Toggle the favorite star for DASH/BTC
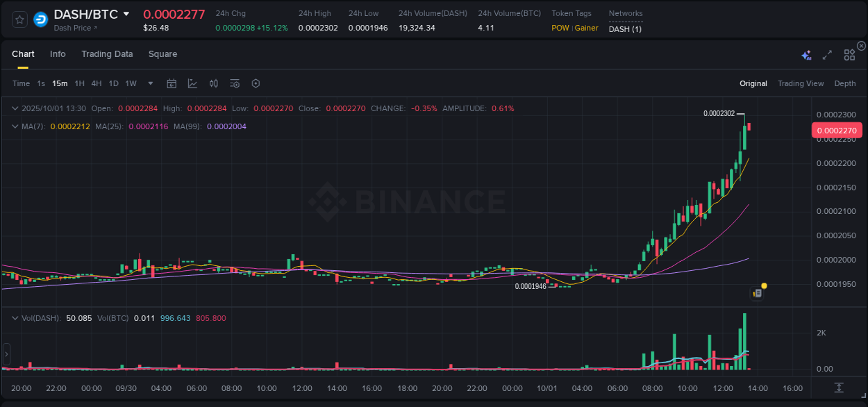This screenshot has height=407, width=868. tap(19, 19)
